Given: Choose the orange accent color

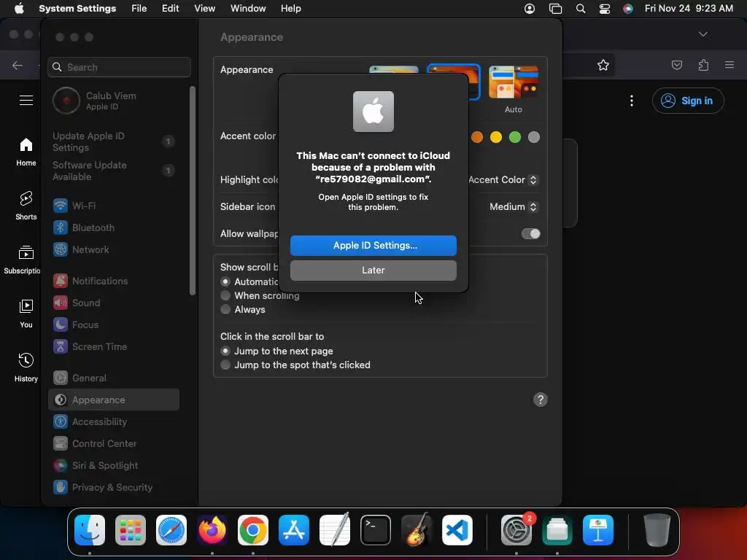Looking at the screenshot, I should coord(477,137).
